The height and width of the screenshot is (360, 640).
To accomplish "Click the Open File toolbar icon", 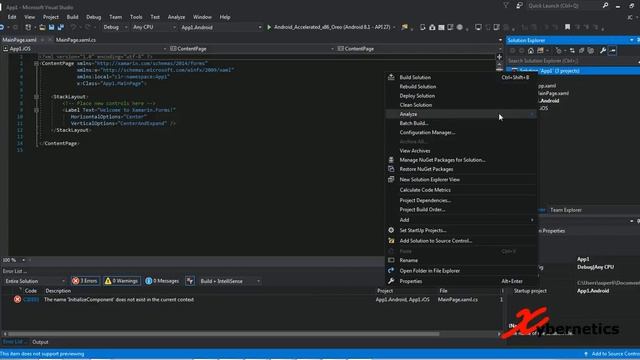I will coord(42,27).
